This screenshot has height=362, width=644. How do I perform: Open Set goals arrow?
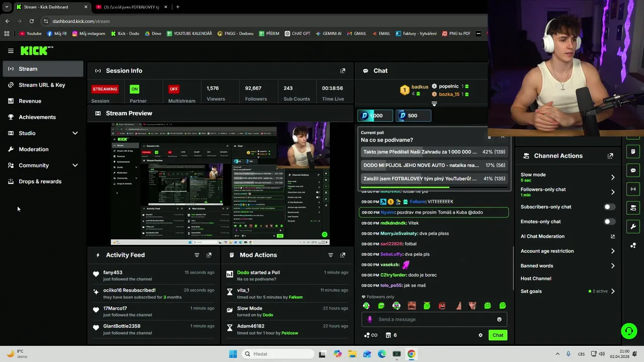pyautogui.click(x=612, y=291)
